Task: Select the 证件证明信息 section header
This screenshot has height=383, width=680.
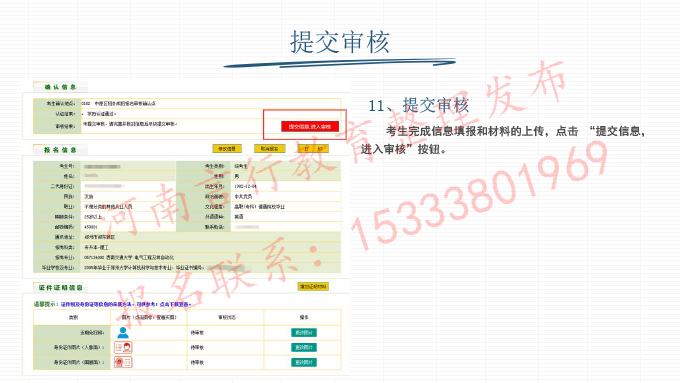Action: click(x=61, y=288)
